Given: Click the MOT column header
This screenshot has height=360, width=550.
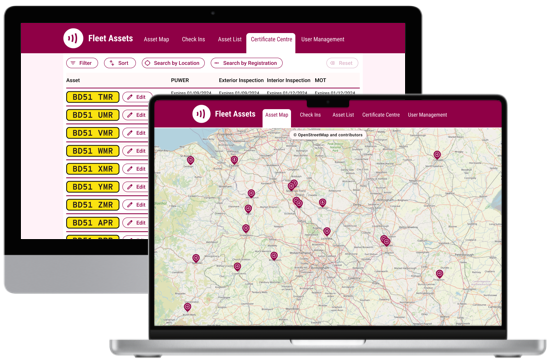Looking at the screenshot, I should [x=320, y=80].
